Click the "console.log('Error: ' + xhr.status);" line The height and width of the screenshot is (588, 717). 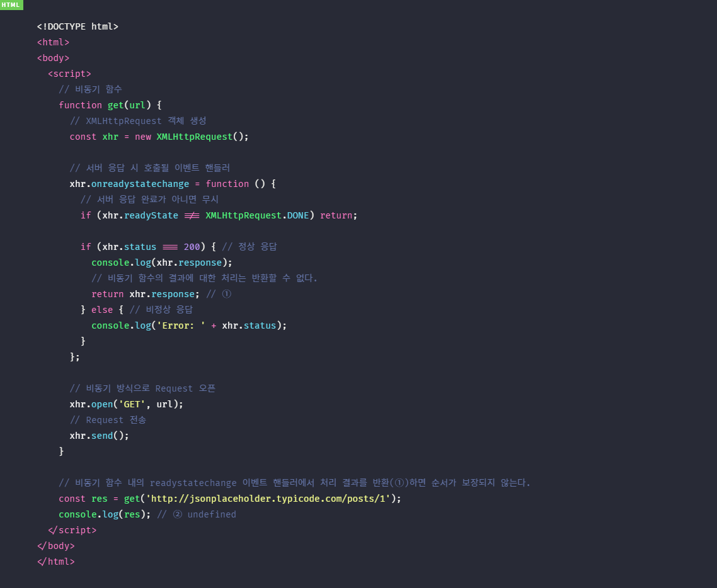coord(189,325)
